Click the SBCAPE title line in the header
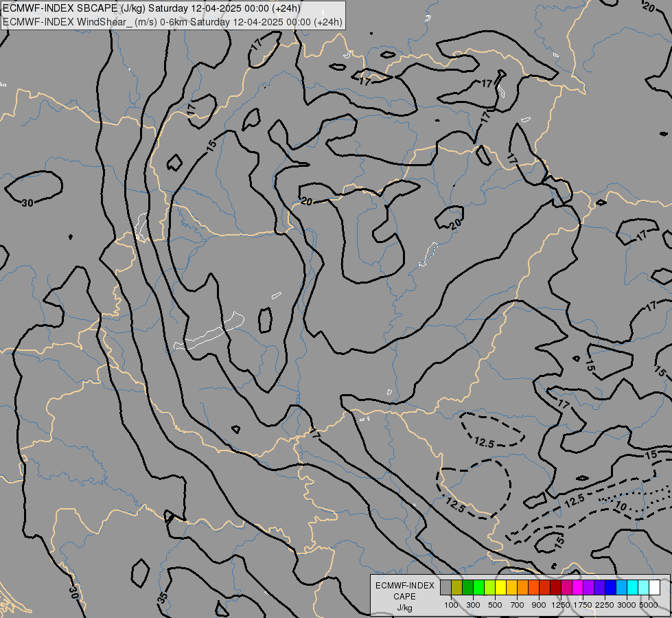The image size is (672, 618). click(152, 8)
